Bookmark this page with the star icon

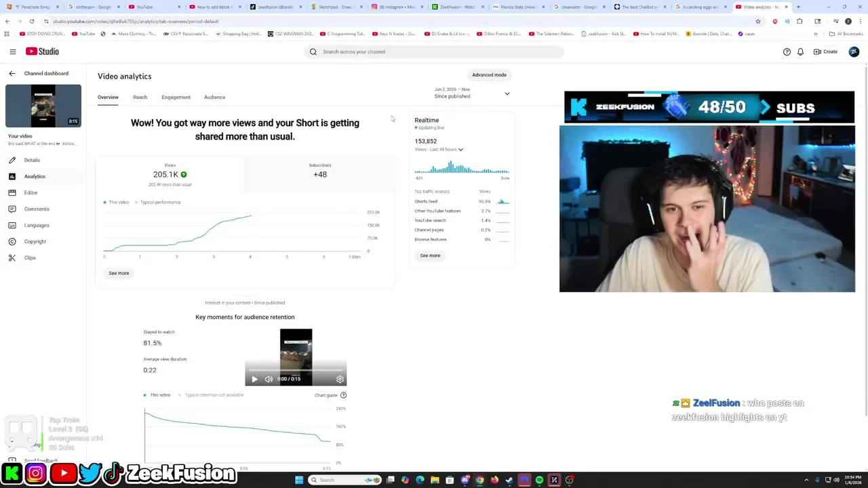pyautogui.click(x=758, y=21)
